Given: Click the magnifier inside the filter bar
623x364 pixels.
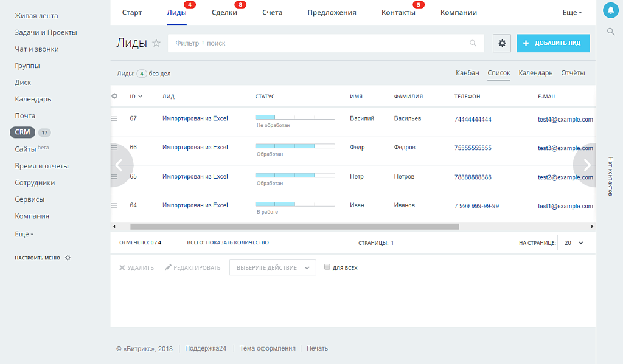Looking at the screenshot, I should click(x=473, y=43).
